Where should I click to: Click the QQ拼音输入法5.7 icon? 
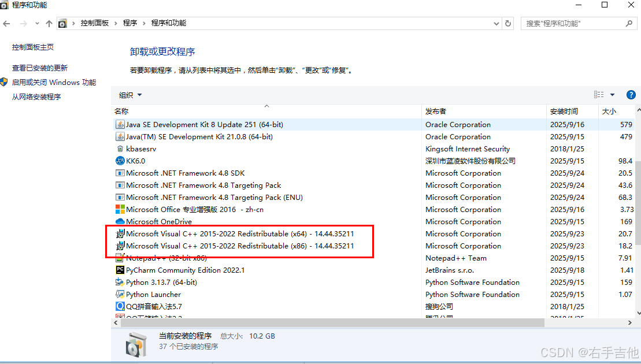pos(120,306)
